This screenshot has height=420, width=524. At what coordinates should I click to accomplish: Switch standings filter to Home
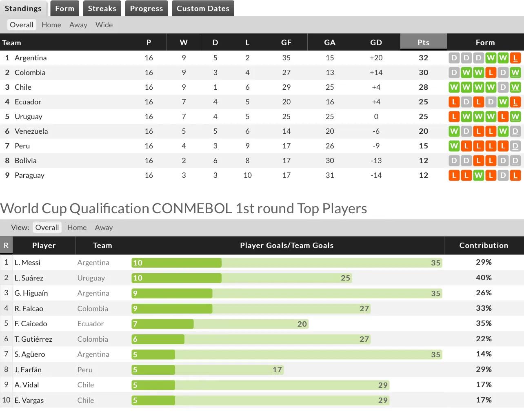click(51, 25)
